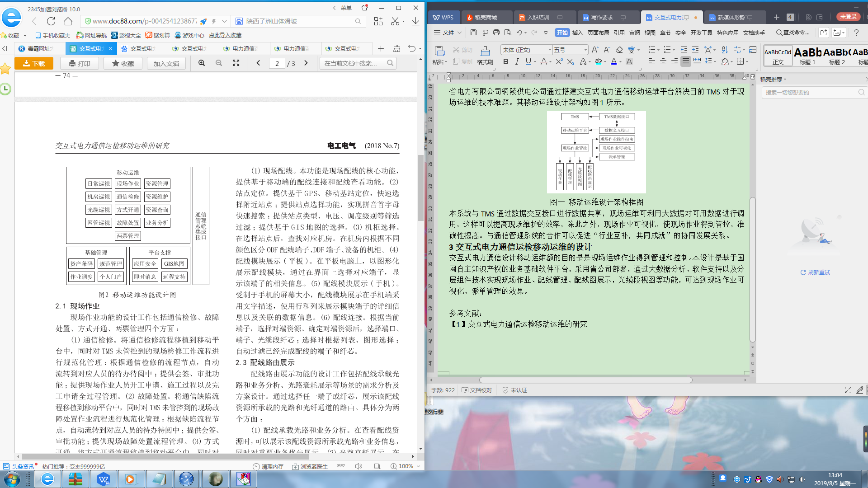Zoom in on the doc88 document
This screenshot has height=488, width=868.
[202, 63]
